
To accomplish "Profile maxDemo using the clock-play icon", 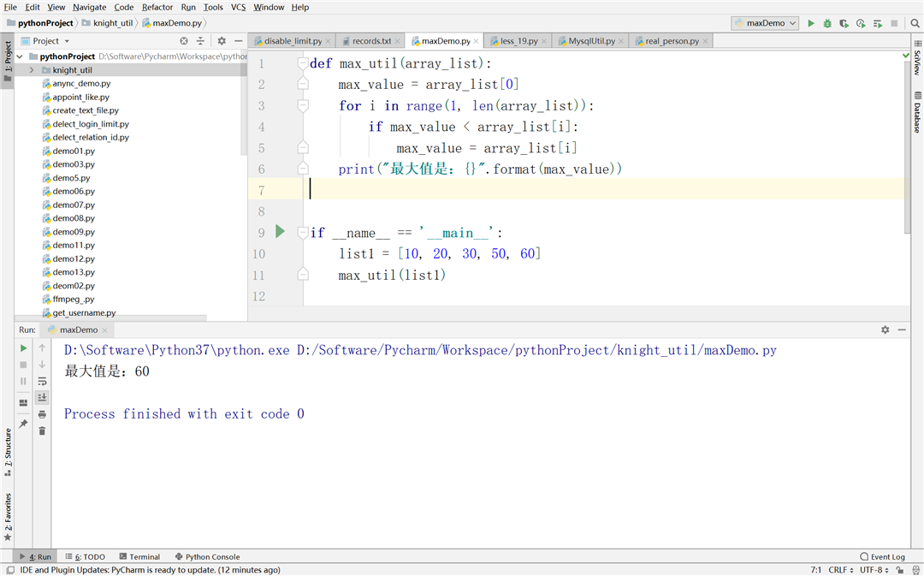I will [x=861, y=24].
